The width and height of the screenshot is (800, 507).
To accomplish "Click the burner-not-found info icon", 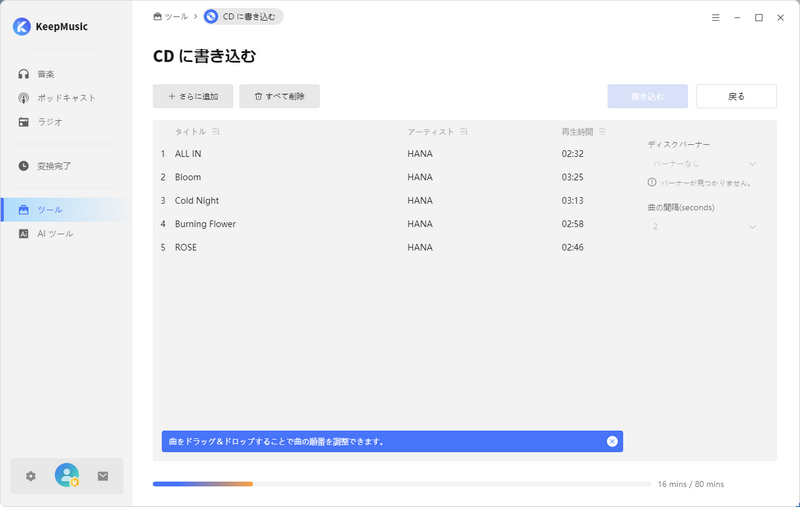I will (652, 182).
